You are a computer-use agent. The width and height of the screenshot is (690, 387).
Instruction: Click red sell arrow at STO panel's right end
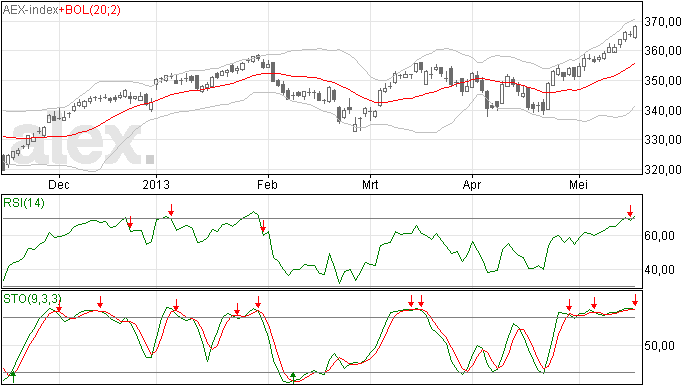click(x=635, y=300)
